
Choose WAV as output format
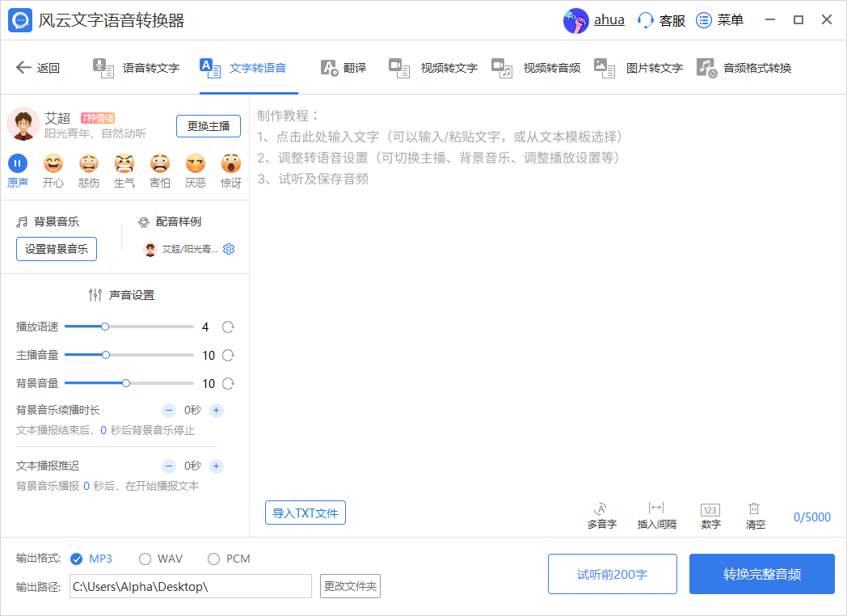145,559
